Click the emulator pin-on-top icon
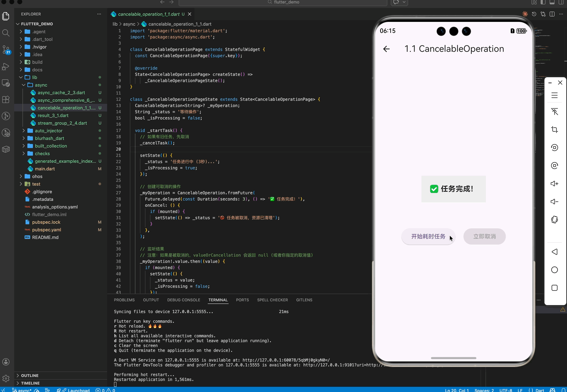 click(555, 112)
